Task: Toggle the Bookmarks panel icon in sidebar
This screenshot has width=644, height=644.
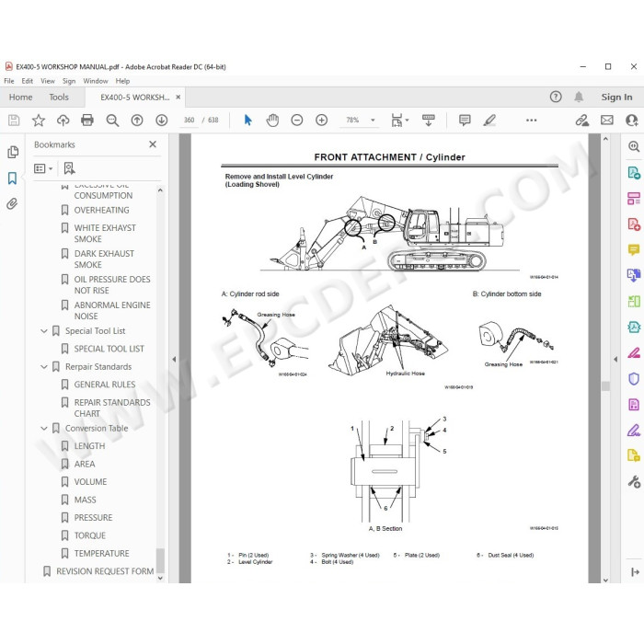Action: click(x=12, y=178)
